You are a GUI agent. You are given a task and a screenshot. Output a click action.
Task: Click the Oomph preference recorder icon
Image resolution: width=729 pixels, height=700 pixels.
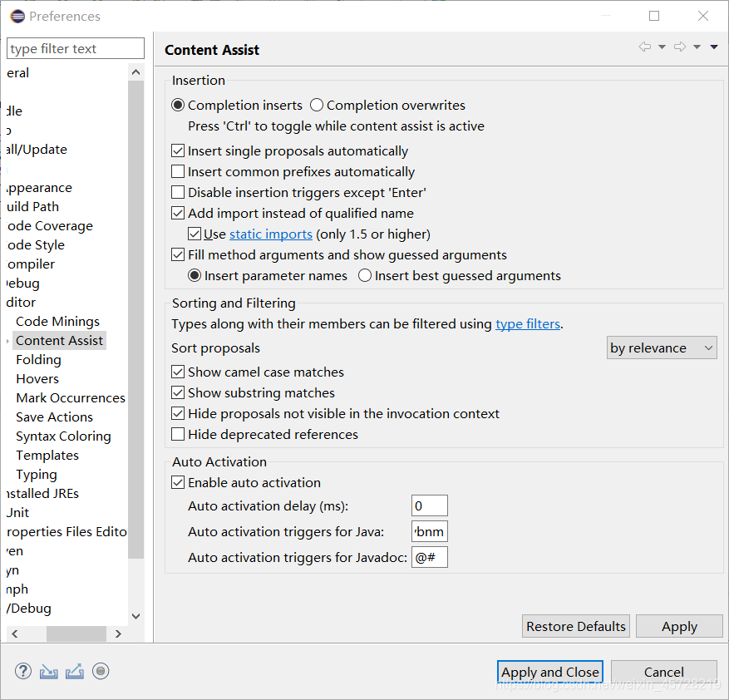point(101,671)
